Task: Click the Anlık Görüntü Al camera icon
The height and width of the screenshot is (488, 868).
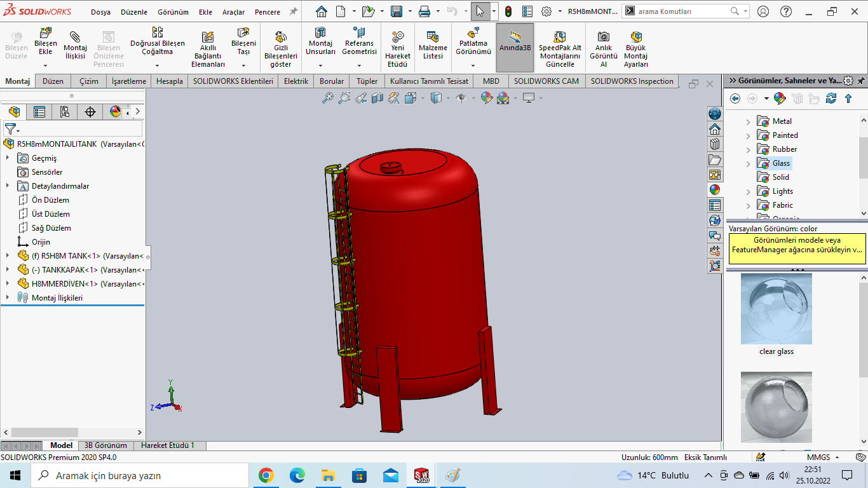Action: click(x=603, y=37)
